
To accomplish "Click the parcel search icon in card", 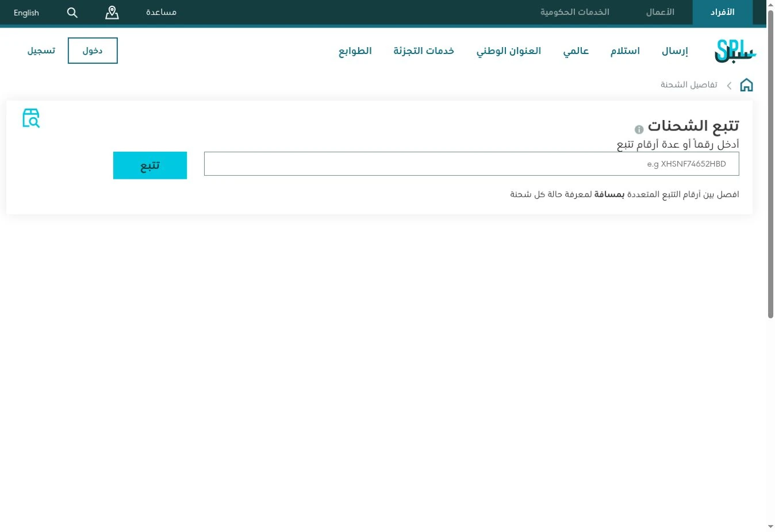I will point(31,118).
